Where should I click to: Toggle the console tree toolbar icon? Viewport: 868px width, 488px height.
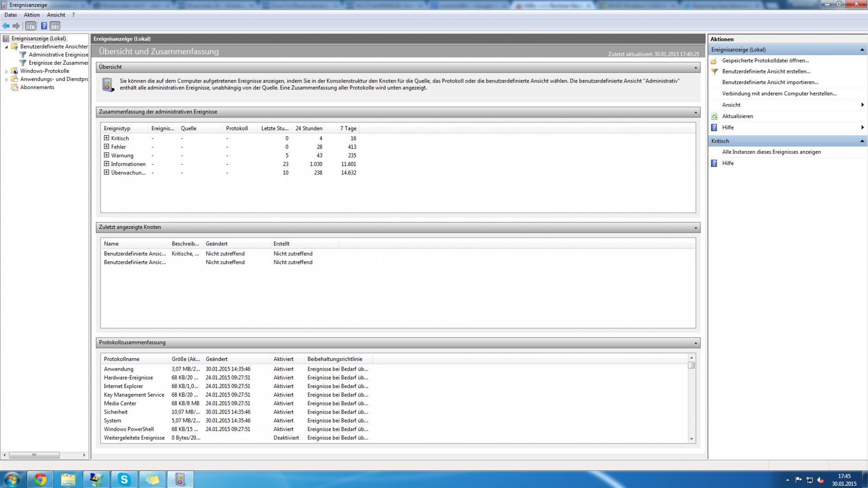31,26
